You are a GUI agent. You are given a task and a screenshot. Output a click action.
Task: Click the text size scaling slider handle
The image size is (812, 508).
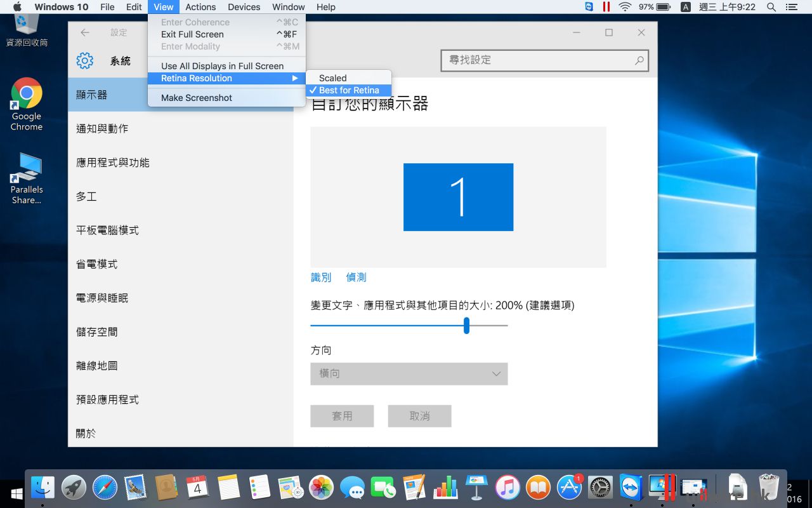(x=466, y=325)
